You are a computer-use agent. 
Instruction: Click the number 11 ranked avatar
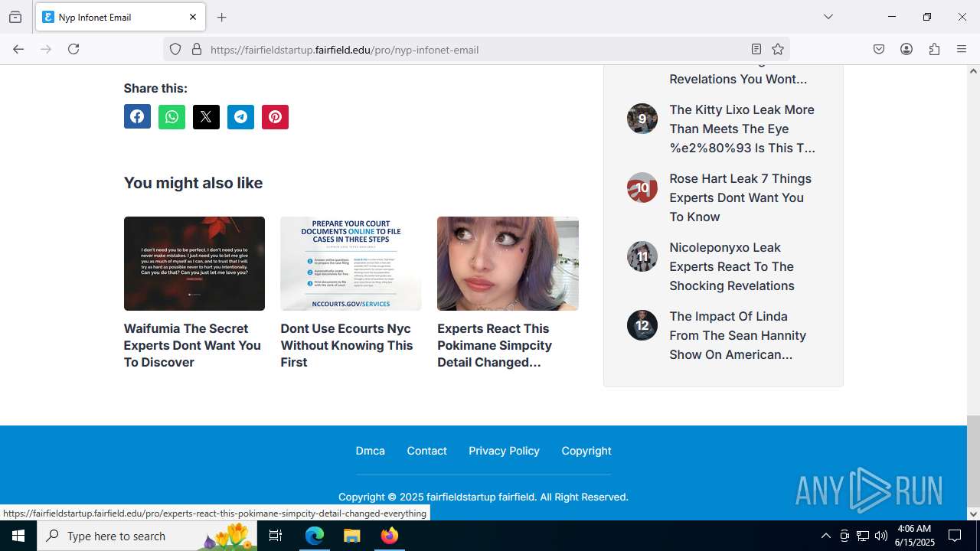[x=642, y=256]
